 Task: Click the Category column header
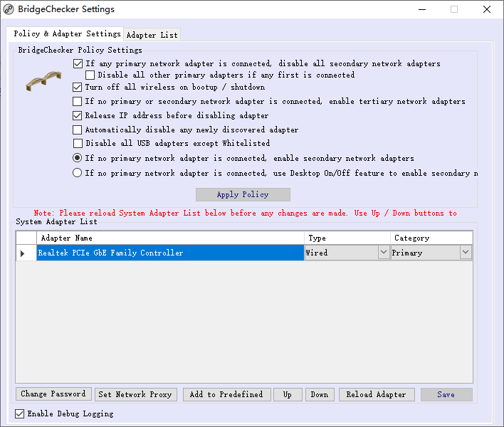pyautogui.click(x=431, y=238)
